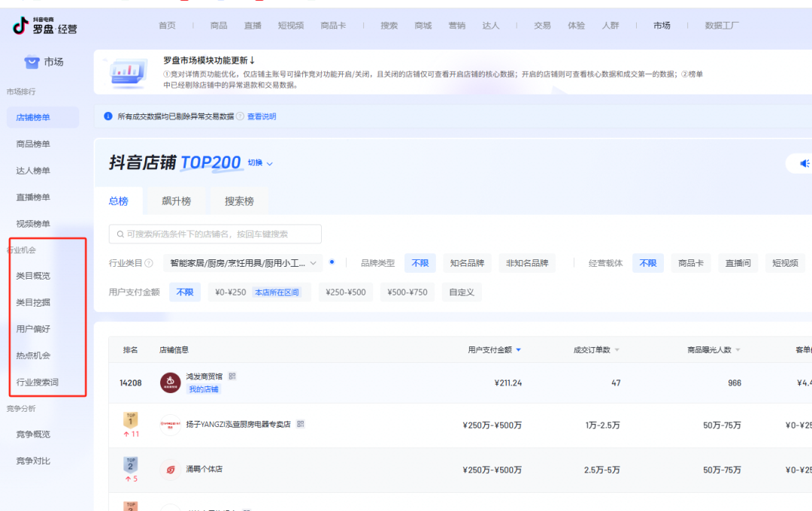
Task: Open 类目挖掘 in sidebar
Action: tap(33, 302)
